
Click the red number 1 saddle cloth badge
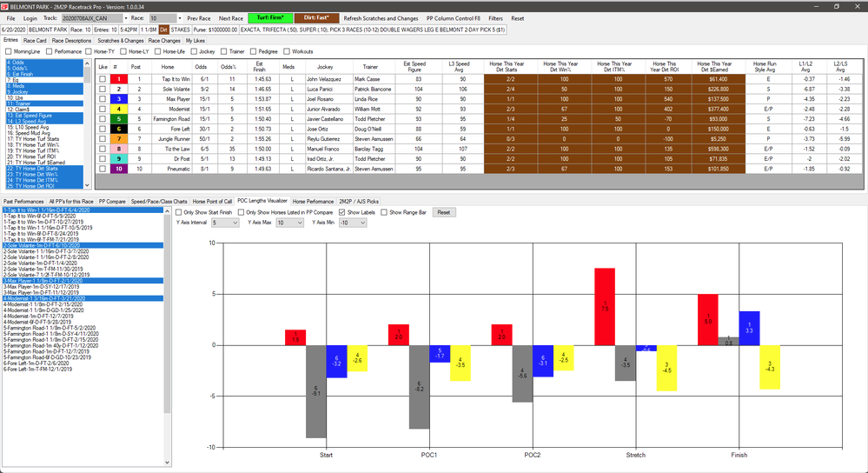point(115,78)
